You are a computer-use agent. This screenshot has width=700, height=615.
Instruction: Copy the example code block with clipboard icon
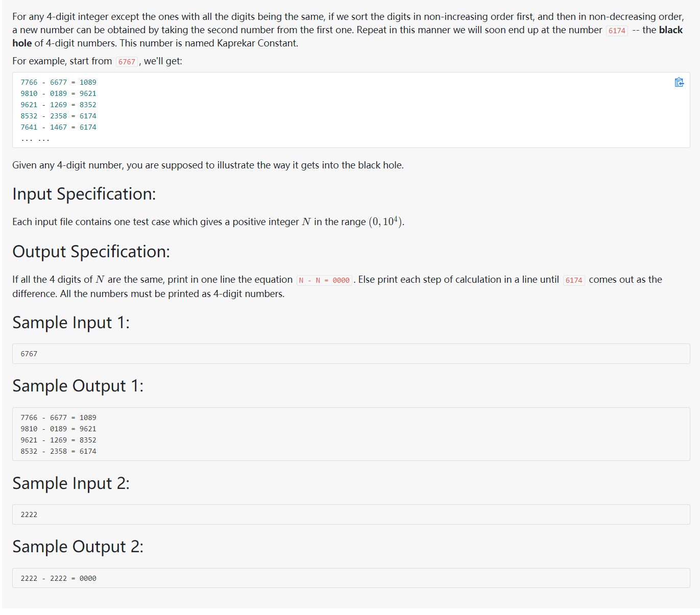point(679,82)
